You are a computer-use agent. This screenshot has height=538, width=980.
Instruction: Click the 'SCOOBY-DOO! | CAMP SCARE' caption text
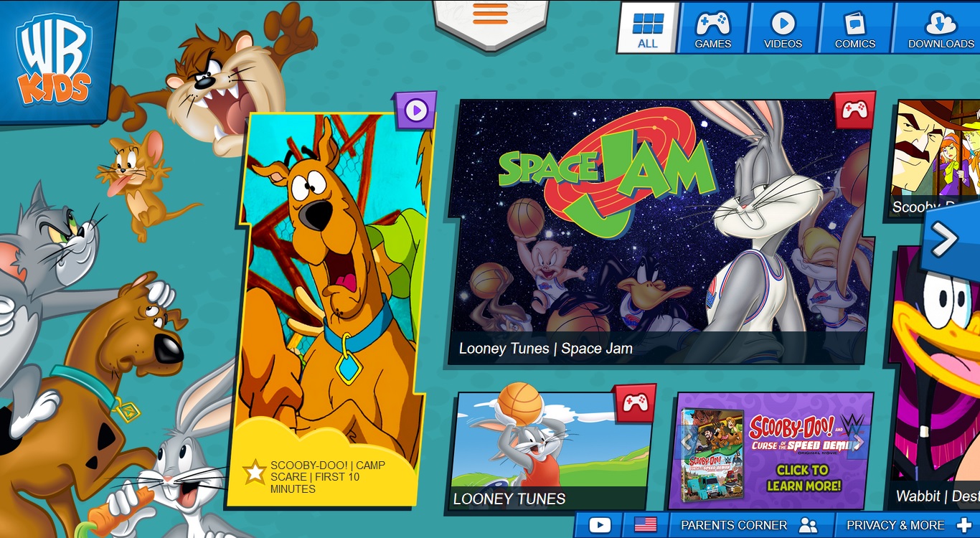pos(328,477)
